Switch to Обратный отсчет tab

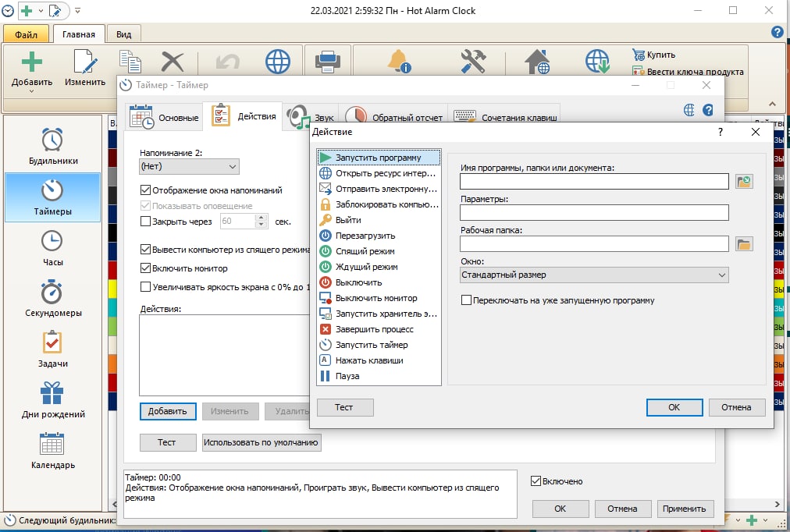click(394, 117)
